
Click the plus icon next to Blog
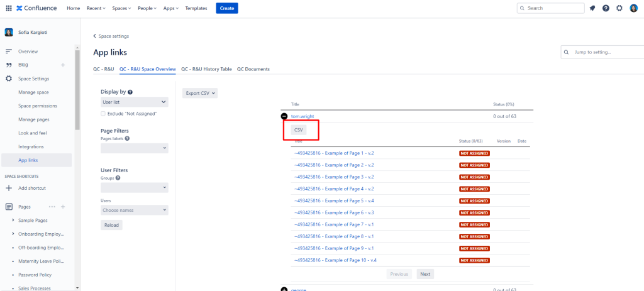[62, 65]
